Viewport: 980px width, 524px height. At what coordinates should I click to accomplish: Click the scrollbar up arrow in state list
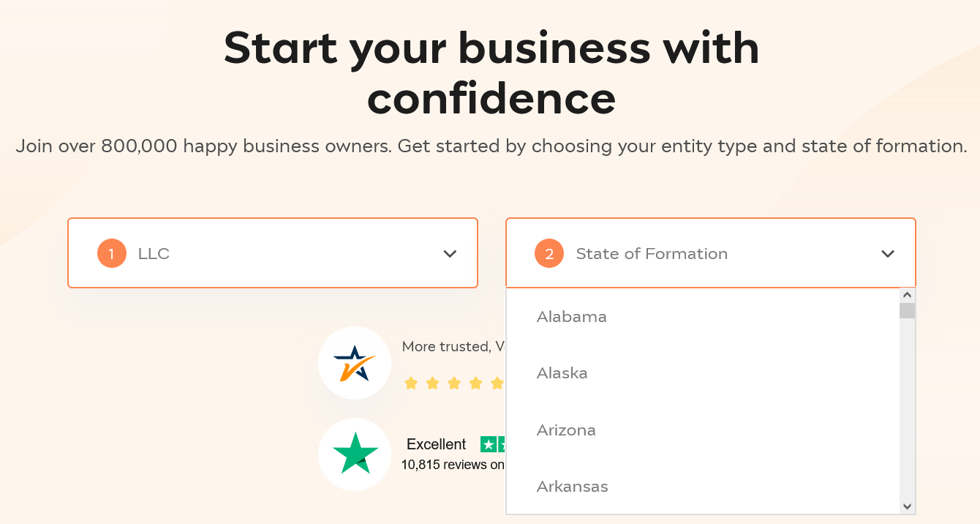click(x=908, y=295)
